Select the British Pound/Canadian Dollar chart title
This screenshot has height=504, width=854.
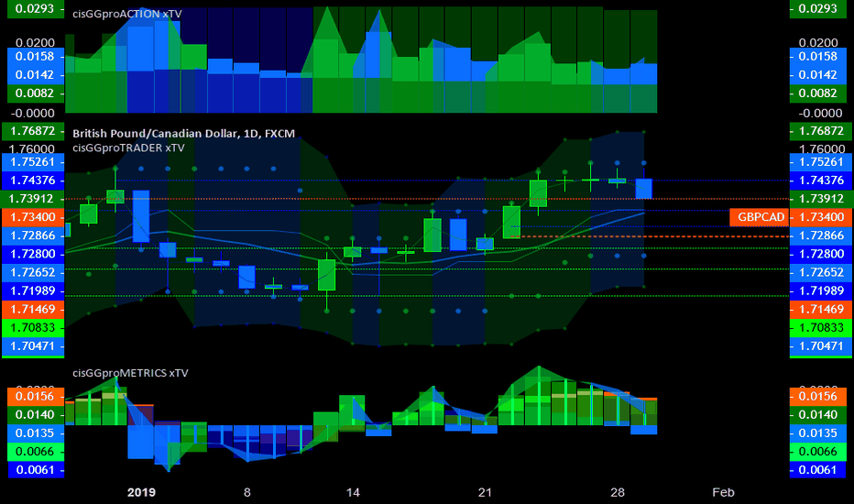tap(183, 134)
